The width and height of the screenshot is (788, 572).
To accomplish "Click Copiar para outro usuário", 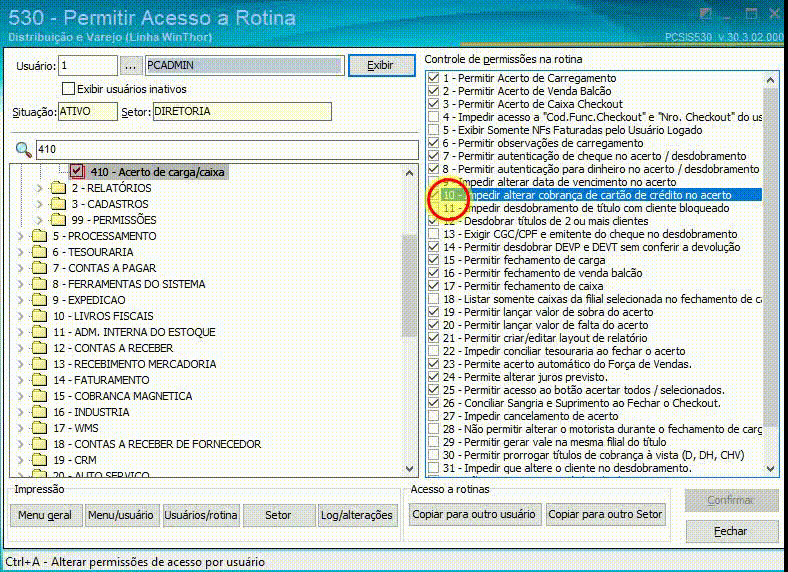I will point(474,515).
